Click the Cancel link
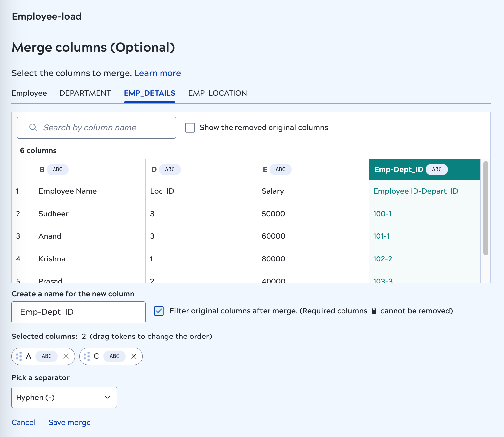The height and width of the screenshot is (437, 504). coord(23,422)
